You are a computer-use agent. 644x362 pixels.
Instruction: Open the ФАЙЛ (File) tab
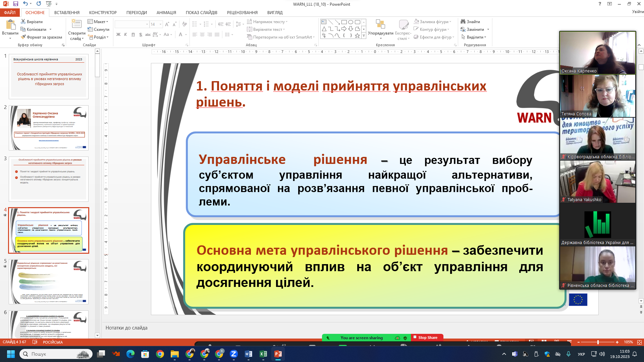coord(10,12)
